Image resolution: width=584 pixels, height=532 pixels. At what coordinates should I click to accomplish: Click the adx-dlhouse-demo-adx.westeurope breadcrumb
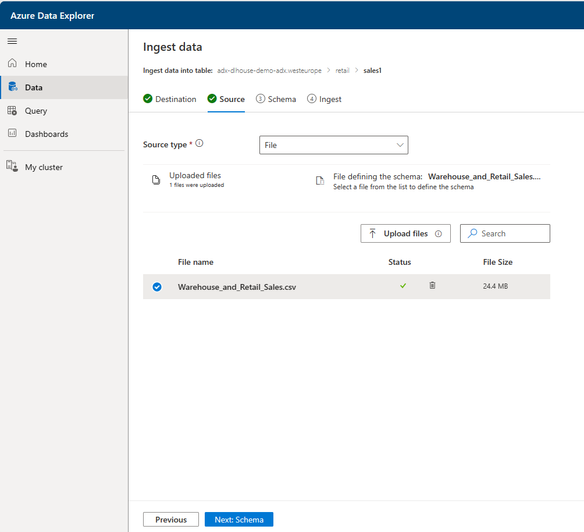coord(269,70)
